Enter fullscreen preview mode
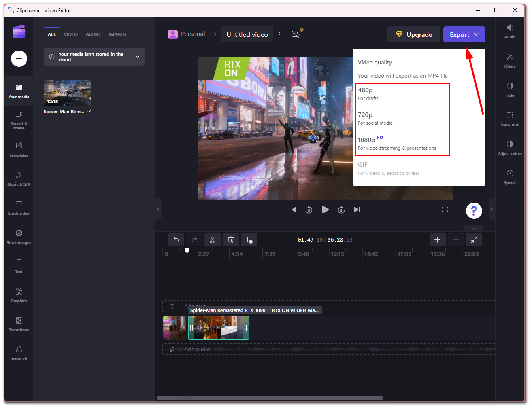Image resolution: width=532 pixels, height=409 pixels. point(445,210)
